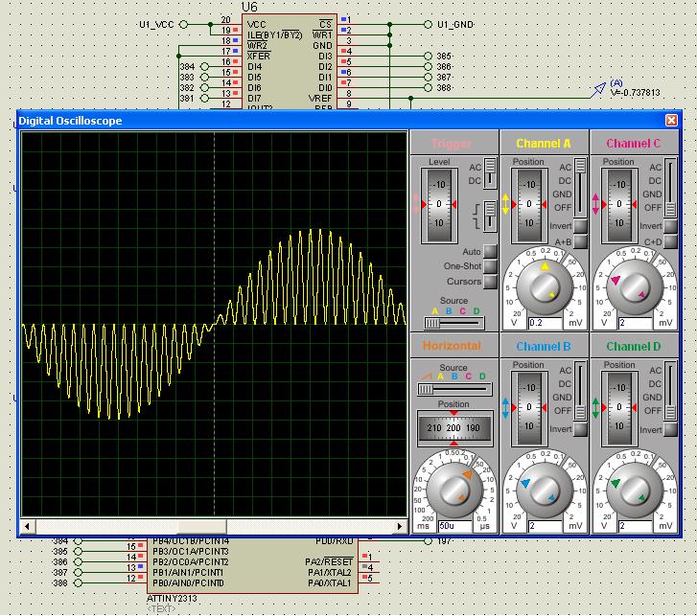Click the Trigger Source A B C D slider

(x=453, y=323)
